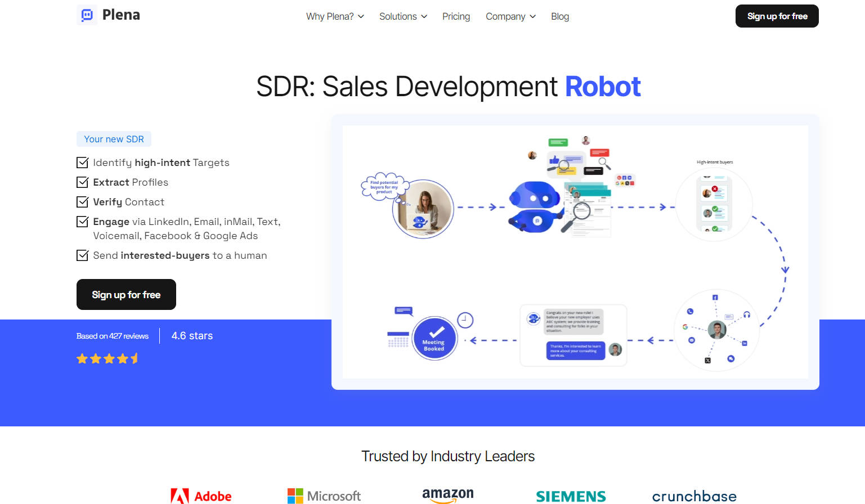
Task: Click the checkbox beside Verify Contact
Action: coord(83,202)
